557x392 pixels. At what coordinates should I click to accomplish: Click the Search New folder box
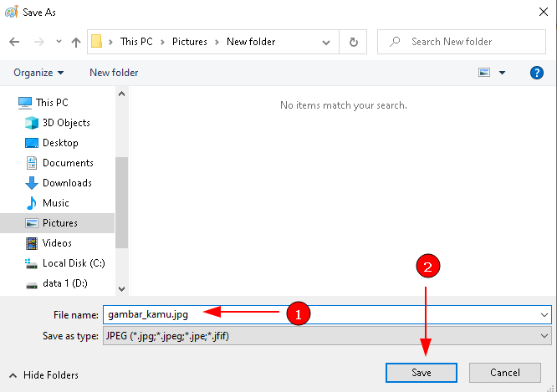pyautogui.click(x=468, y=42)
